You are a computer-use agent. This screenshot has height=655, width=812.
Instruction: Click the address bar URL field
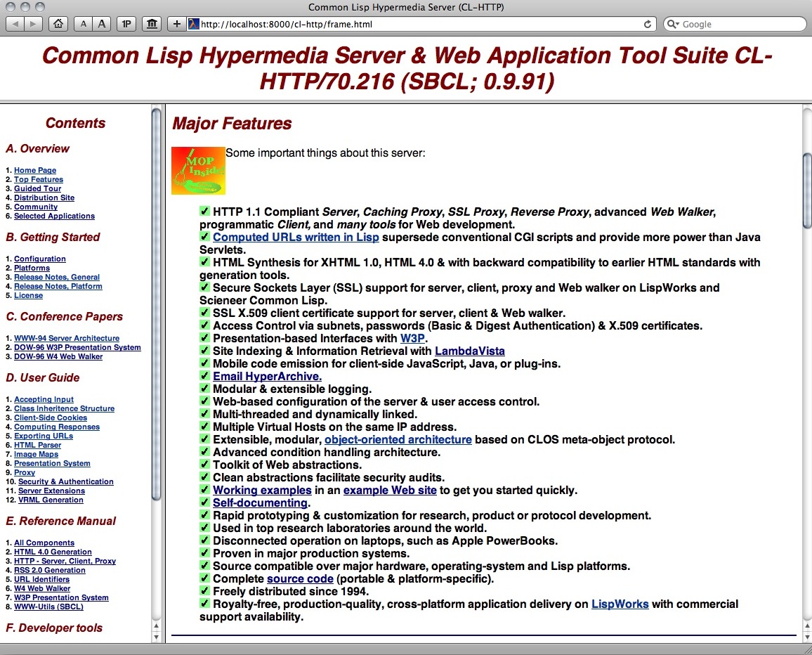click(x=421, y=24)
